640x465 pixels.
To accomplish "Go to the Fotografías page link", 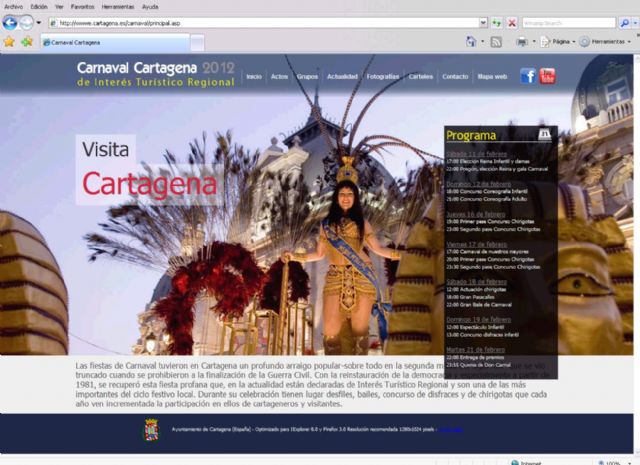I will click(382, 76).
